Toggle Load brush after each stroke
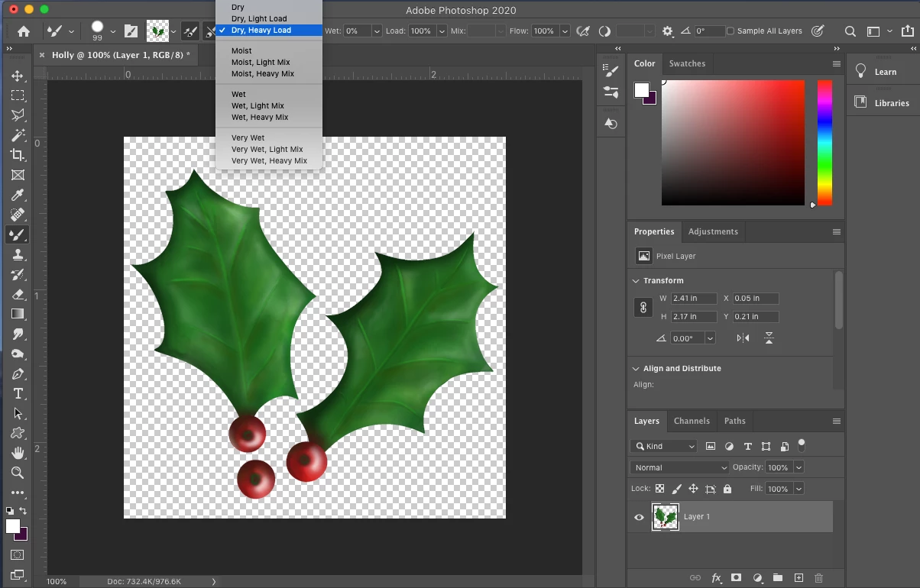 pos(190,31)
